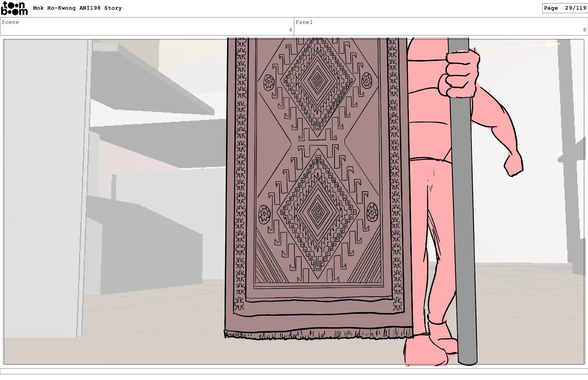This screenshot has height=380, width=588.
Task: Click scene number 4
Action: (x=290, y=30)
